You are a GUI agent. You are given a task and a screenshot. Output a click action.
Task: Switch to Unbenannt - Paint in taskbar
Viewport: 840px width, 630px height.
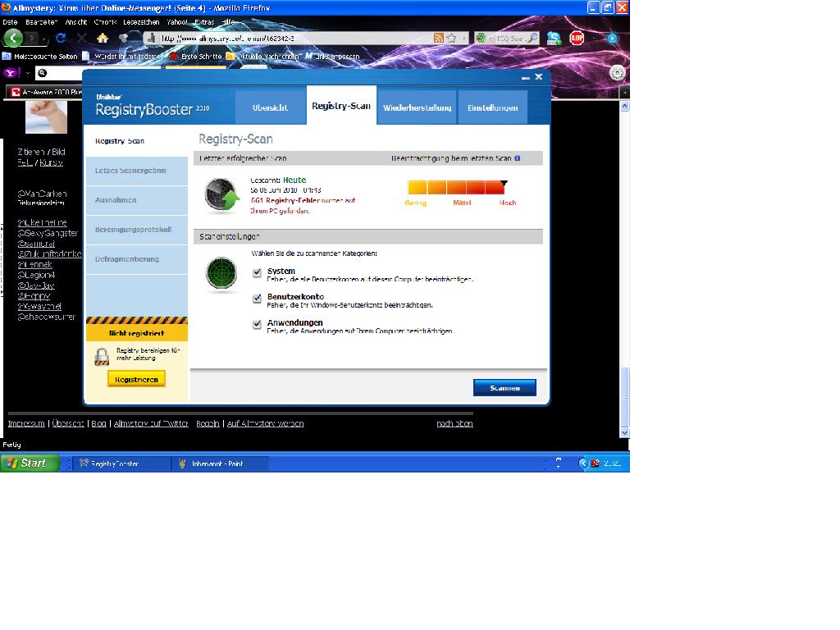(x=221, y=463)
